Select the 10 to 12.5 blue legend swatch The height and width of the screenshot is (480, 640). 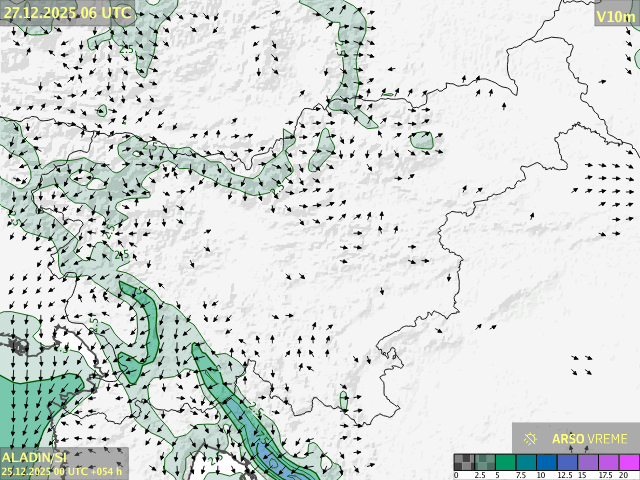pos(544,462)
